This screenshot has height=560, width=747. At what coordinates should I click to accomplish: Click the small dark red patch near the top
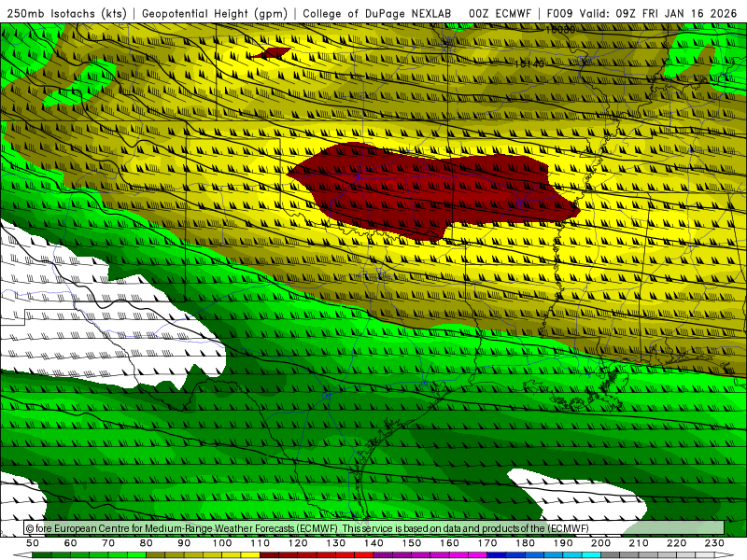[272, 53]
